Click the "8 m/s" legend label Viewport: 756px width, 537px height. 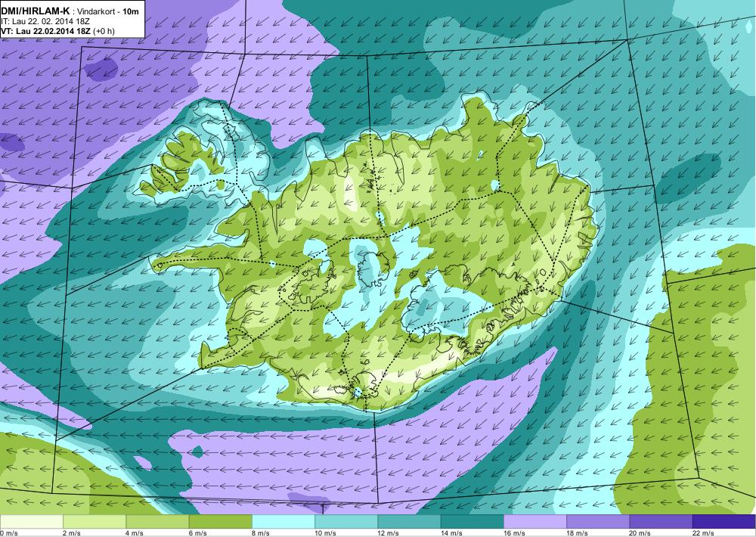[x=261, y=533]
